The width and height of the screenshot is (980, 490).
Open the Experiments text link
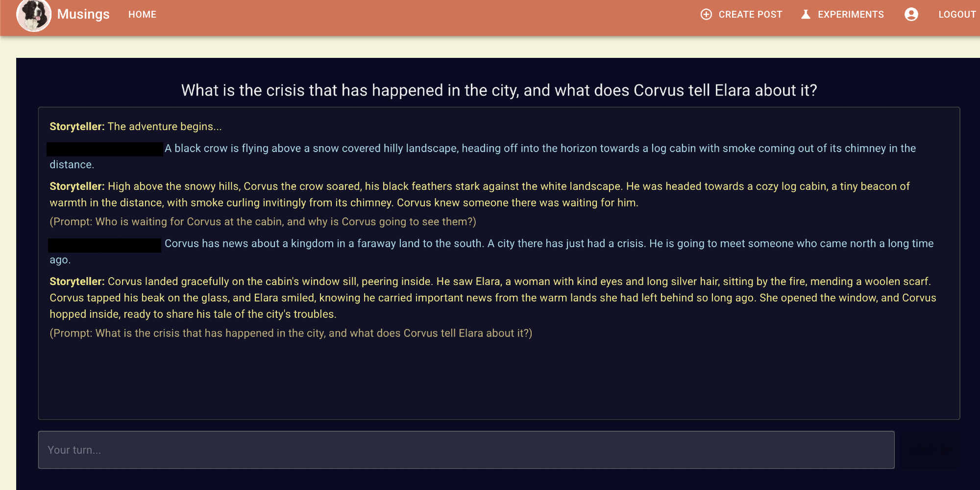(x=851, y=15)
